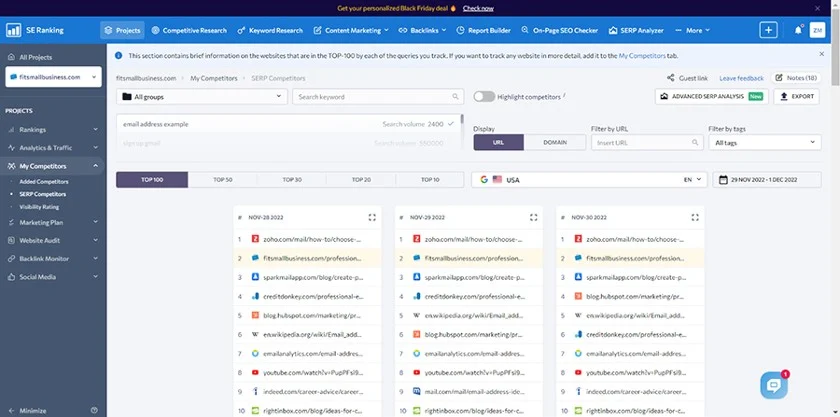Click fitsmallbusiness.com breadcrumb
The width and height of the screenshot is (840, 417).
[x=146, y=78]
